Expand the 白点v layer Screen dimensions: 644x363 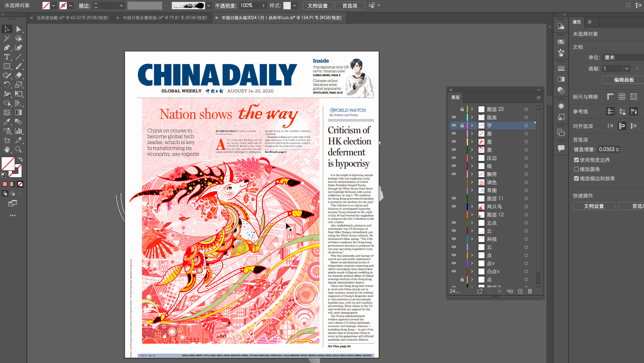pos(472,271)
